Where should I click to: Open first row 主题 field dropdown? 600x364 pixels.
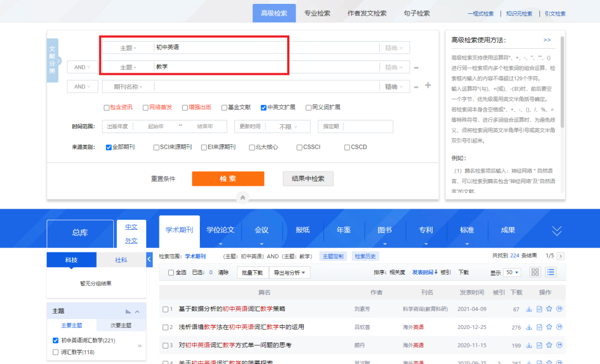(x=128, y=48)
